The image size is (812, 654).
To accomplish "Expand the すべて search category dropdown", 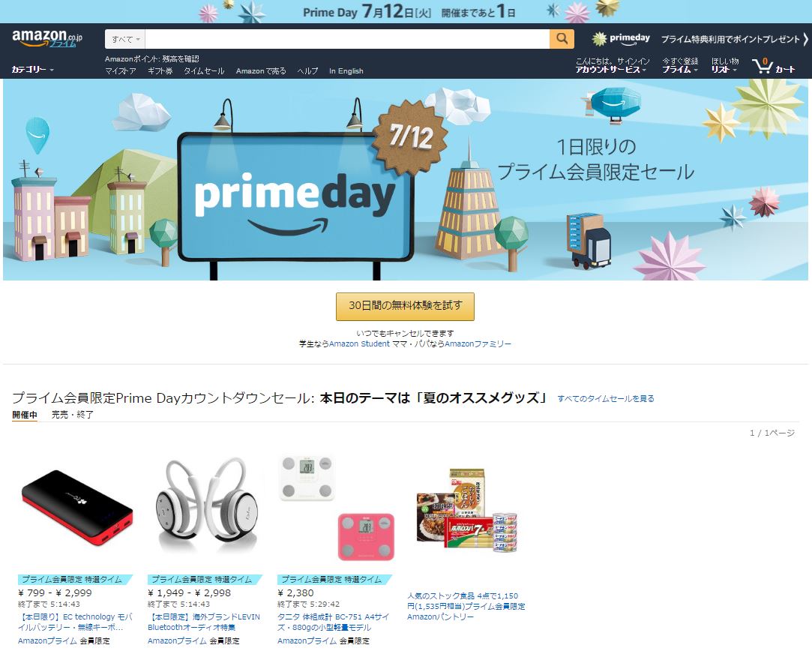I will [125, 39].
